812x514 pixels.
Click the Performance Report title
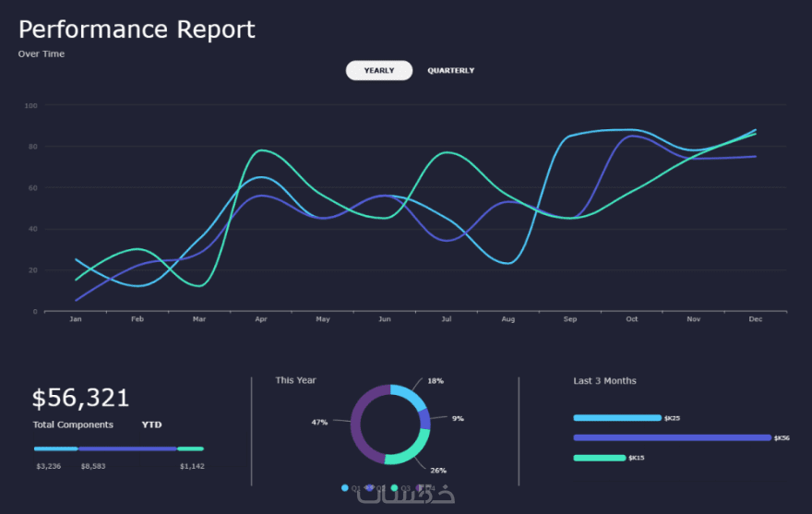[137, 30]
